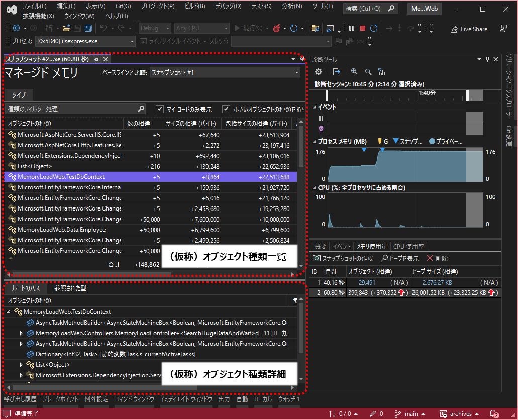Viewport: 518px width, 420px height.
Task: Click the snapshot tab settings gear icon
Action: click(302, 58)
